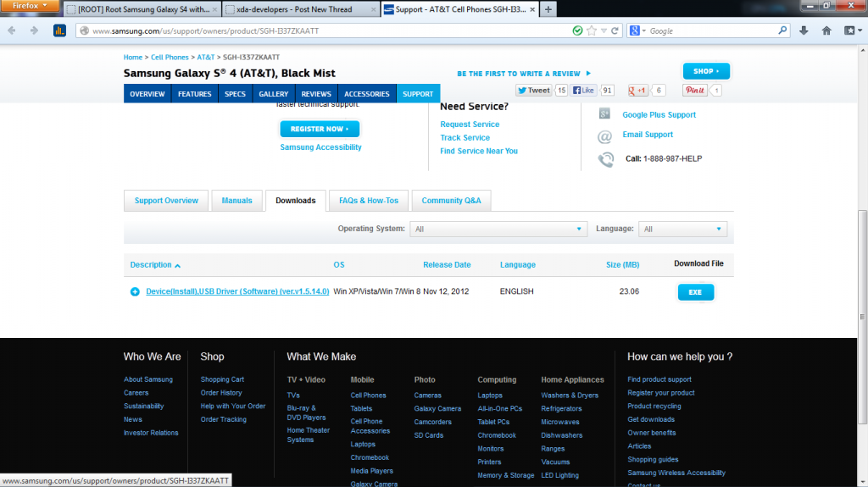Open the Operating System dropdown
Screen dimensions: 868x487
click(x=497, y=230)
